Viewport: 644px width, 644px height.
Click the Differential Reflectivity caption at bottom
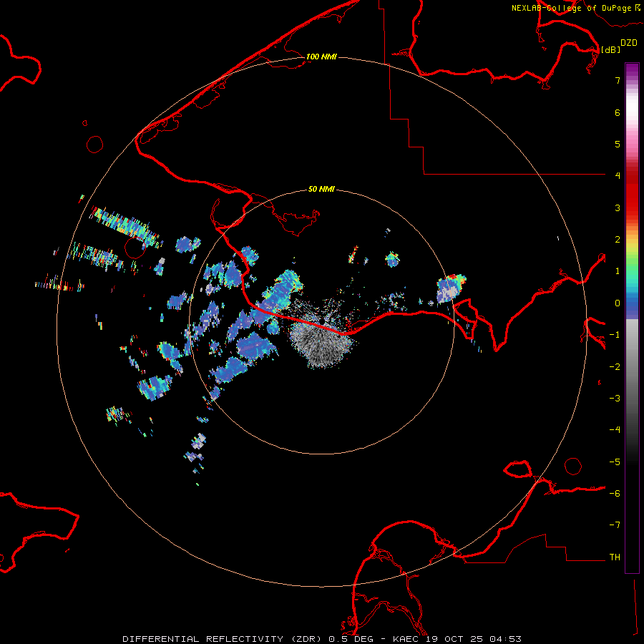click(x=321, y=639)
